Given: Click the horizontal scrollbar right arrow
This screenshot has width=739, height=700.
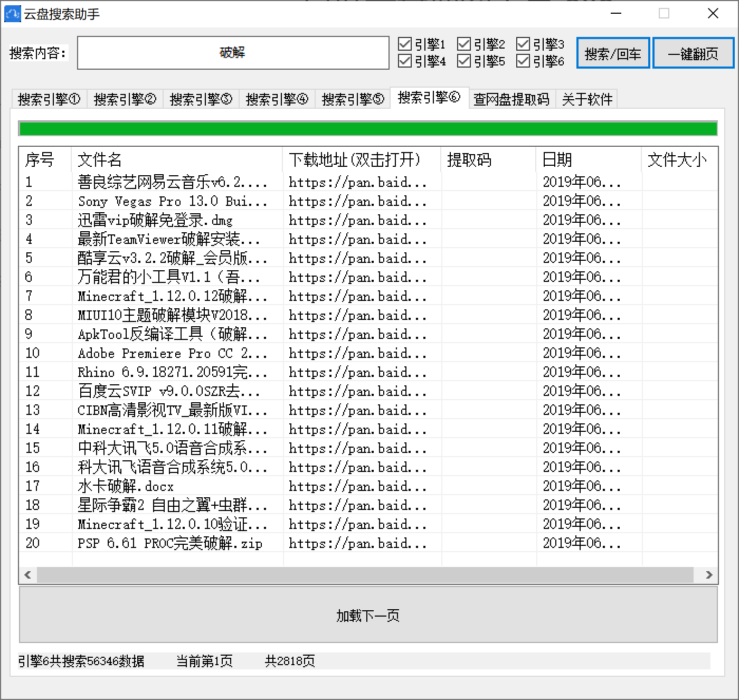Looking at the screenshot, I should [709, 575].
